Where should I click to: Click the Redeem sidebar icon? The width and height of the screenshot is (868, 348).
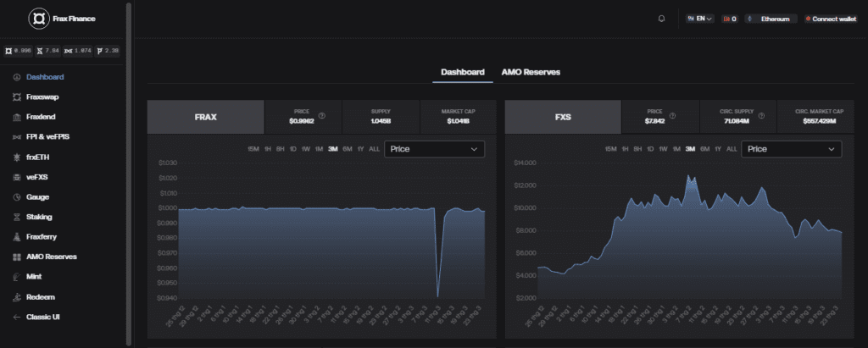[17, 297]
